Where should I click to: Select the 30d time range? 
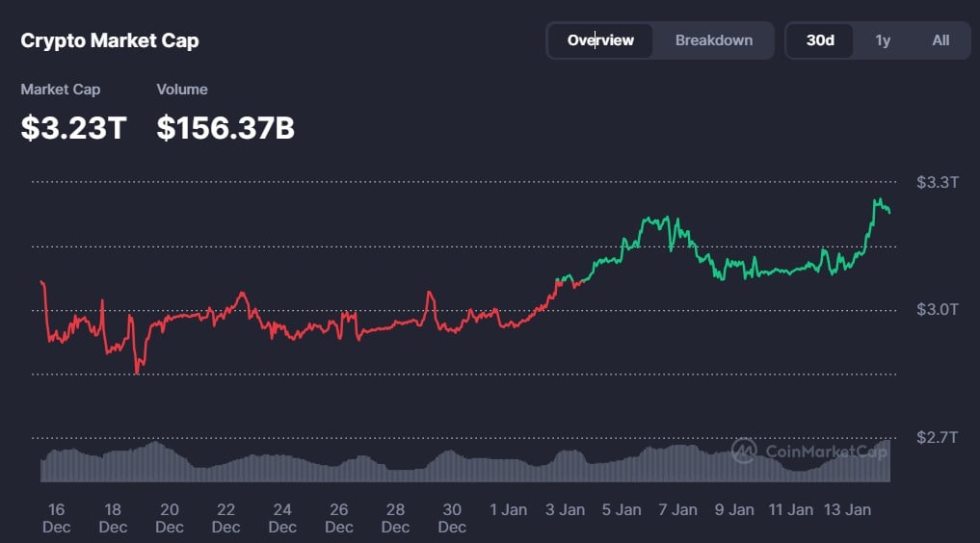pos(820,40)
